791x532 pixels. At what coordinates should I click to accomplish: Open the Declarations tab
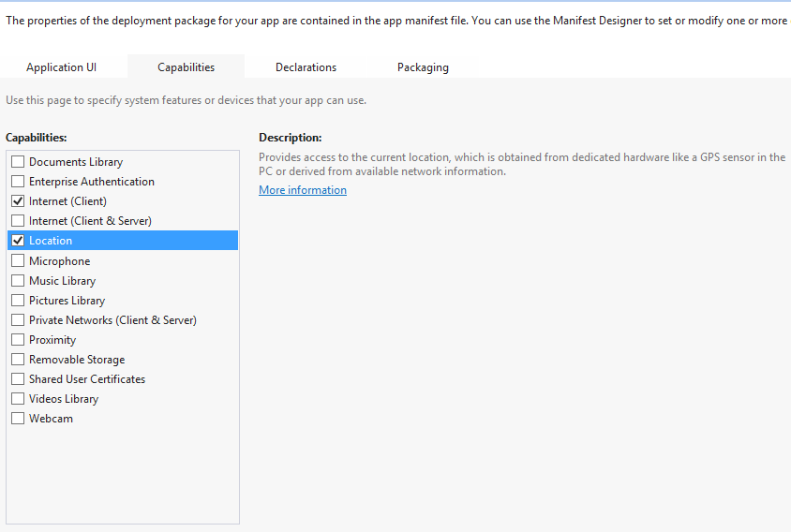[306, 67]
